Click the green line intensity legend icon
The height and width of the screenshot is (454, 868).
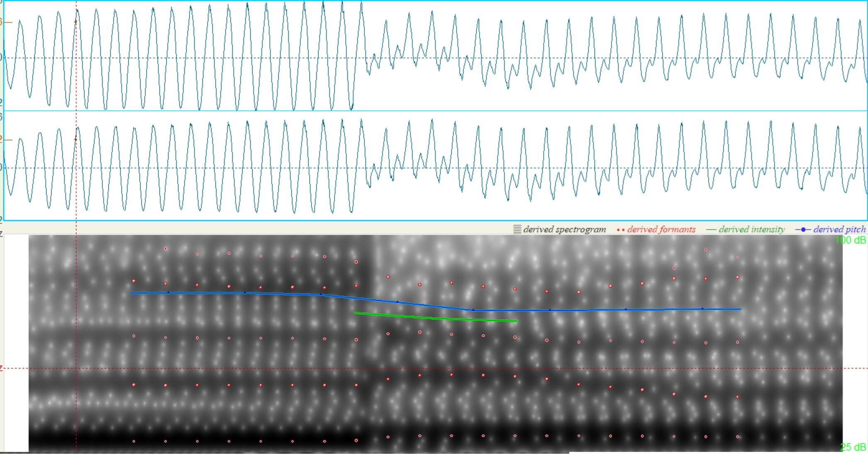711,230
